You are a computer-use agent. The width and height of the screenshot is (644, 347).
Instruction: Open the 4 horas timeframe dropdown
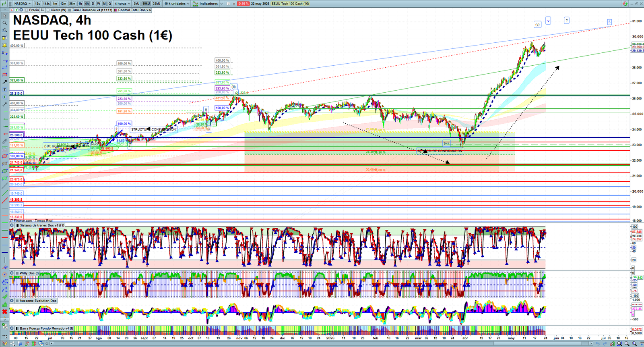tap(122, 4)
